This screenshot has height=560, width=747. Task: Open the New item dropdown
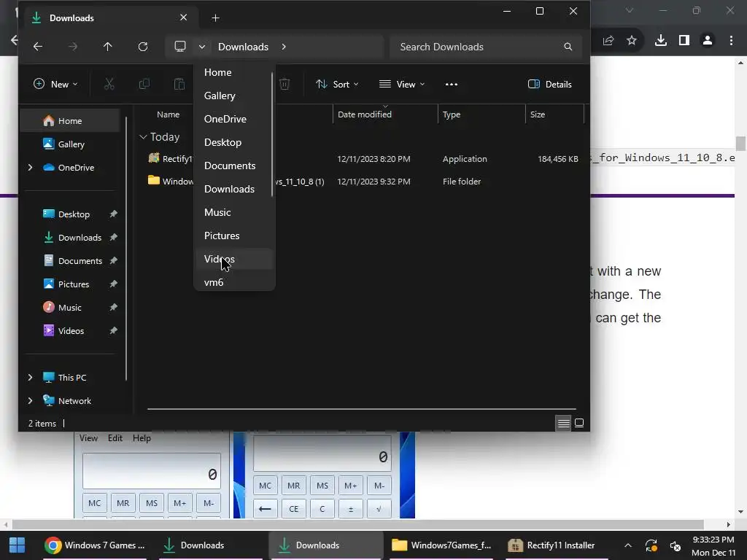55,85
